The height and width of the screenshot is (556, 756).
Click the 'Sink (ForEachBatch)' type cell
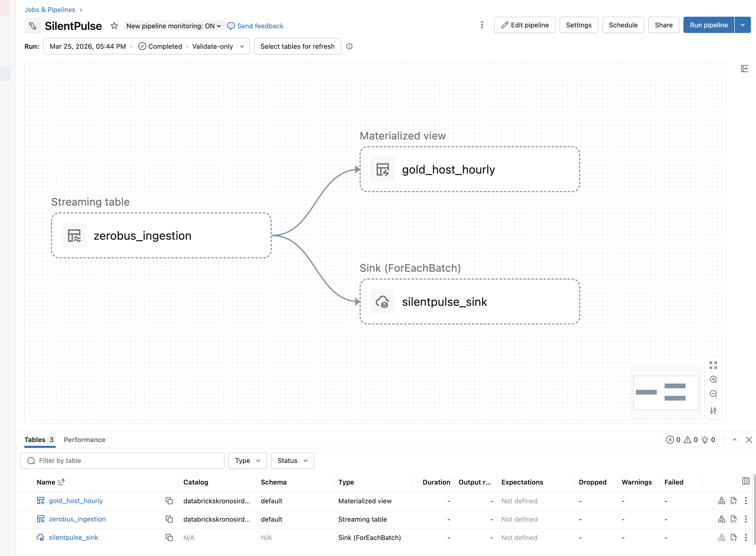[369, 537]
